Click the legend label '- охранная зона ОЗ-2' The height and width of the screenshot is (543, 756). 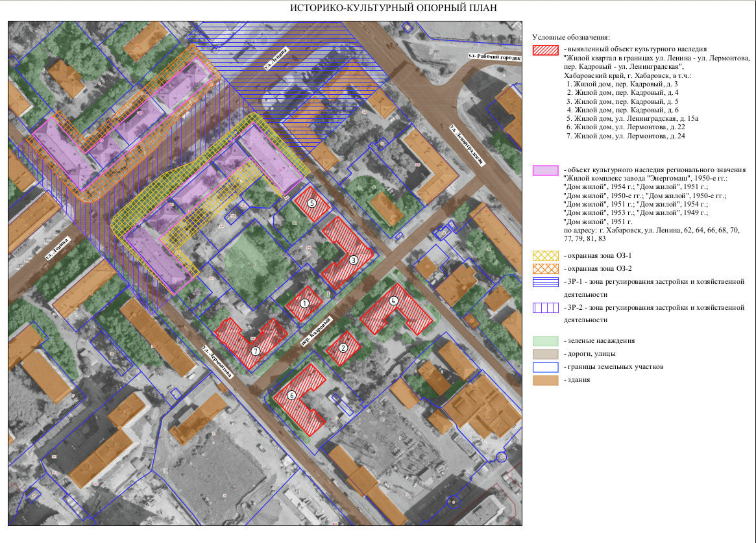(598, 269)
